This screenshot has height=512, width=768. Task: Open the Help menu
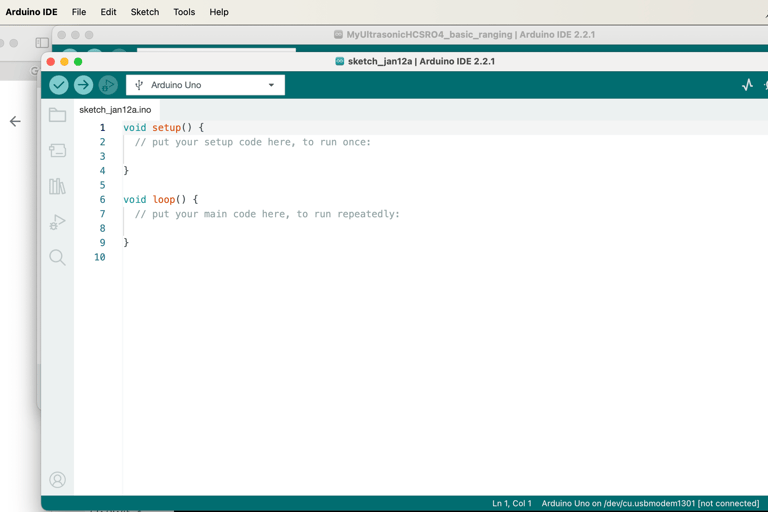tap(219, 12)
